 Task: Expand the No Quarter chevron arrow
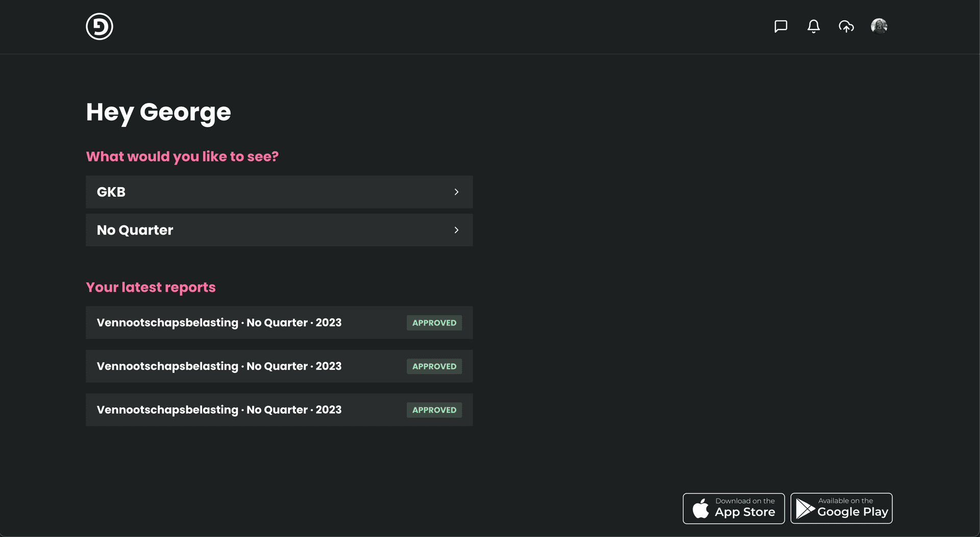pos(456,231)
